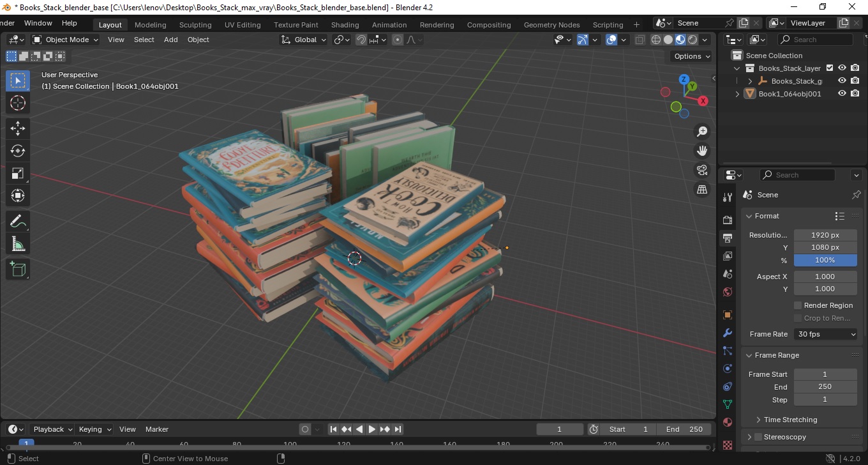This screenshot has height=465, width=868.
Task: Open the Object Data properties tab
Action: (728, 404)
